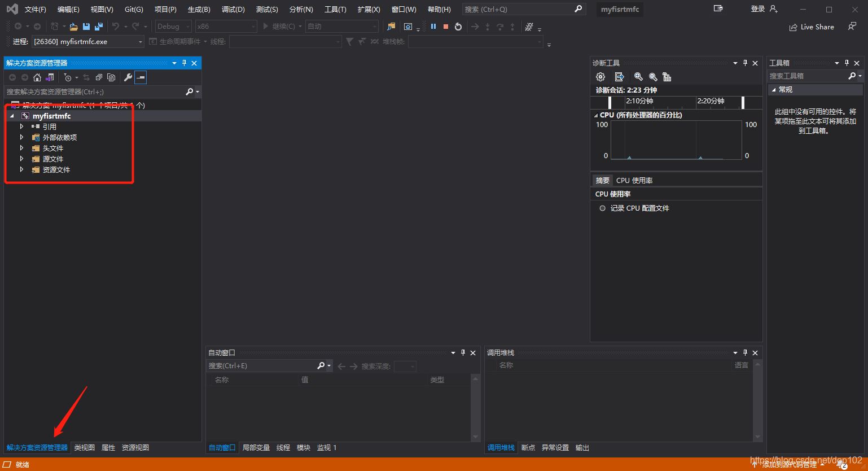Open Properties wrench in Solution Explorer
Image resolution: width=868 pixels, height=471 pixels.
(x=128, y=77)
